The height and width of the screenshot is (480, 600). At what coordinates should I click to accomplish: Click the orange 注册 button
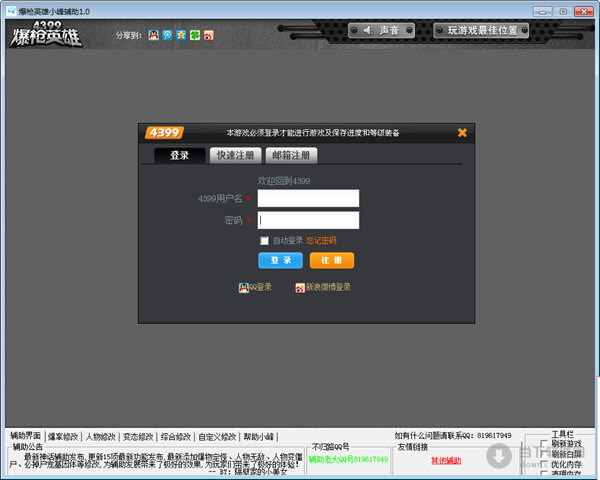(332, 260)
